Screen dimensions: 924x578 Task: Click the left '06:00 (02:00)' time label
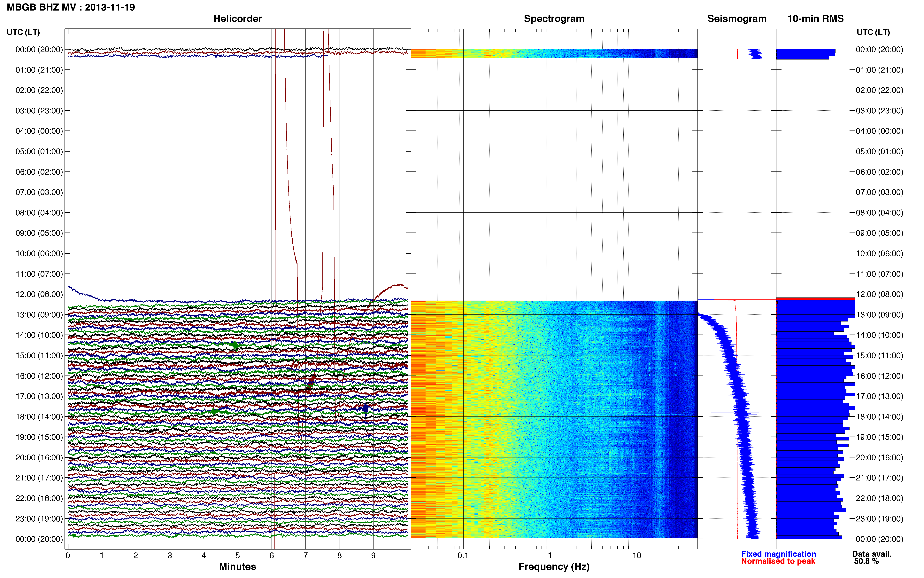coord(39,172)
